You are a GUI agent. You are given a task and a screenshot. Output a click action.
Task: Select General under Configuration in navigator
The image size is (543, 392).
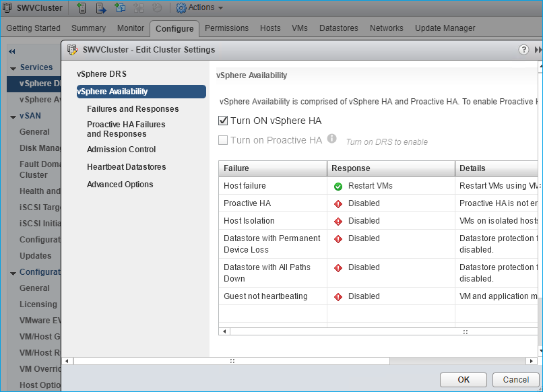tap(34, 288)
